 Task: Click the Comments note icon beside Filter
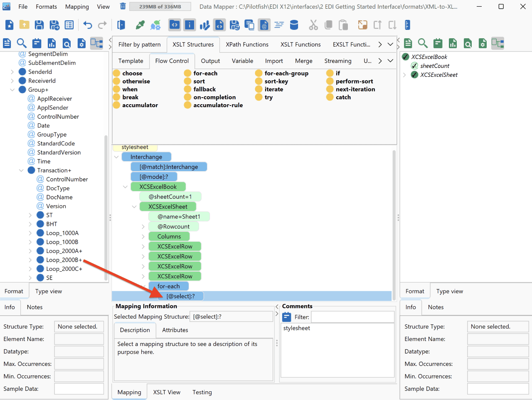287,317
